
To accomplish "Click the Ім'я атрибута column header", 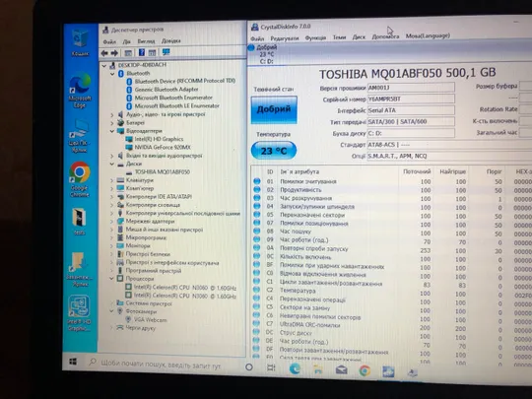I will 299,172.
